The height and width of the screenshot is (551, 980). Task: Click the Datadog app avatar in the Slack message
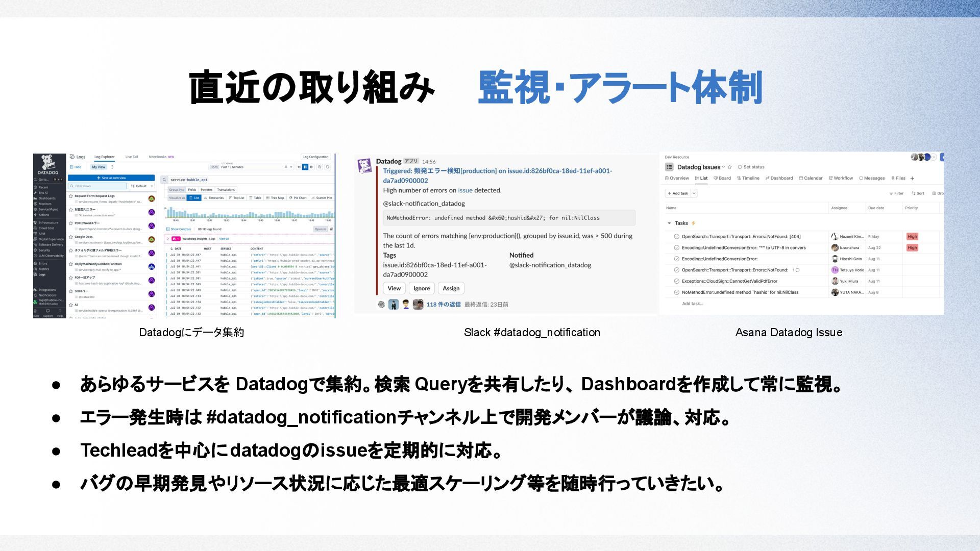coord(364,166)
